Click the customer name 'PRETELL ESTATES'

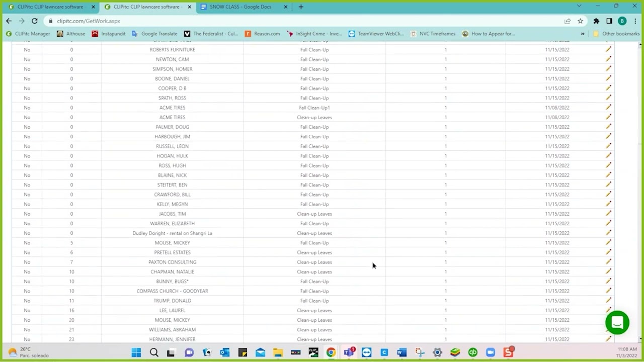(x=172, y=252)
